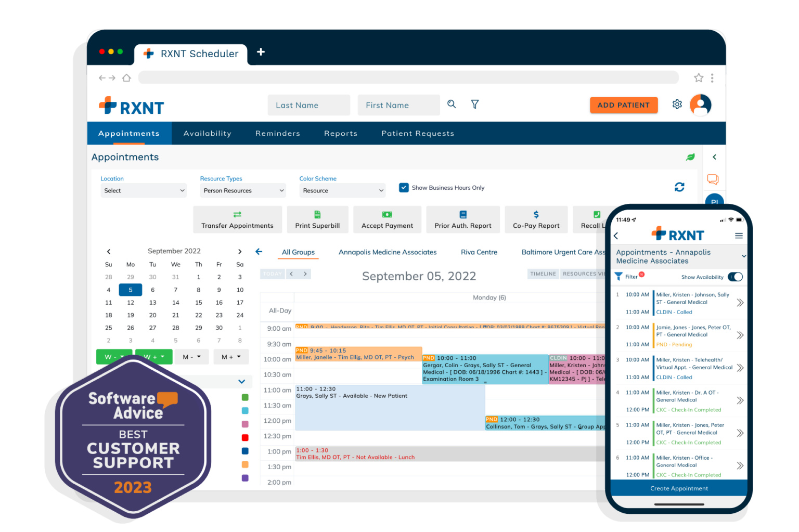Open the hamburger menu in the mobile app

[x=739, y=235]
